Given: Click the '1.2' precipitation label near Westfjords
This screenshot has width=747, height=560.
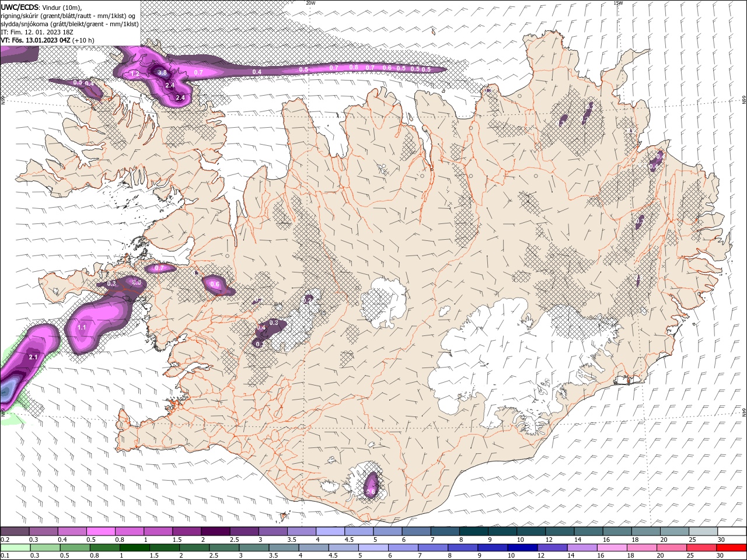Looking at the screenshot, I should [135, 74].
